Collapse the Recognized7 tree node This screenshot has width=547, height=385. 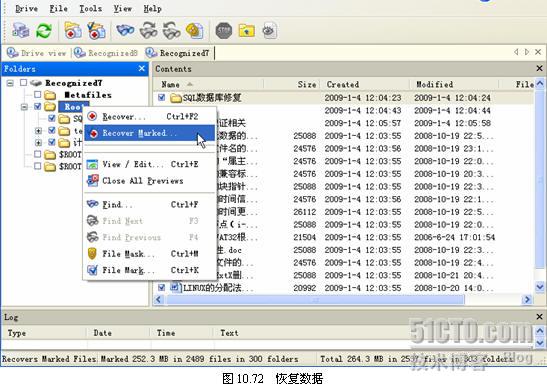(x=10, y=83)
